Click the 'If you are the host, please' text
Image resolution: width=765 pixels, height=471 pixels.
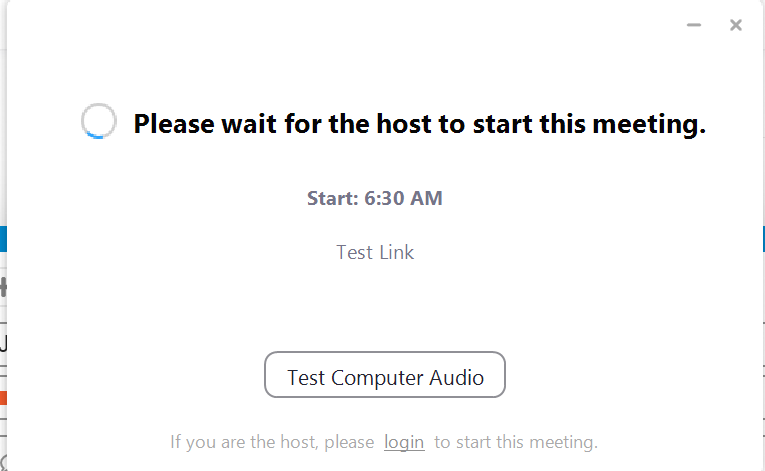point(272,442)
